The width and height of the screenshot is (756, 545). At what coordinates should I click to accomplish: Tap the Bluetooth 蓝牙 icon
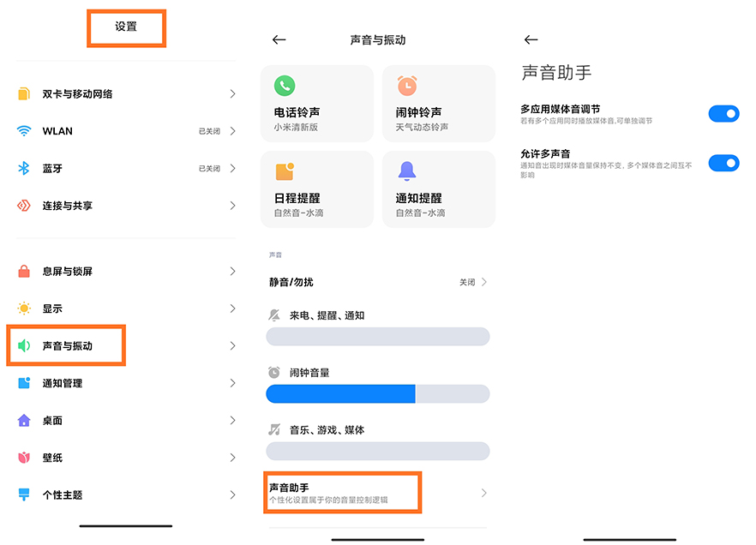pos(24,169)
